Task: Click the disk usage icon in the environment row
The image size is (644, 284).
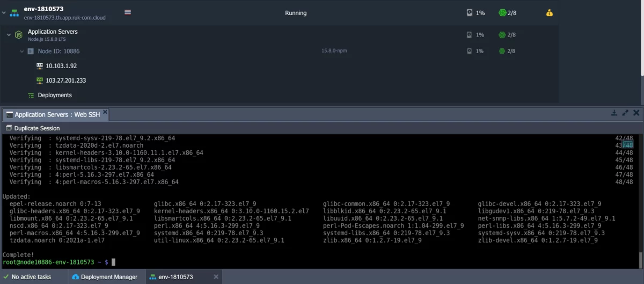Action: 469,13
